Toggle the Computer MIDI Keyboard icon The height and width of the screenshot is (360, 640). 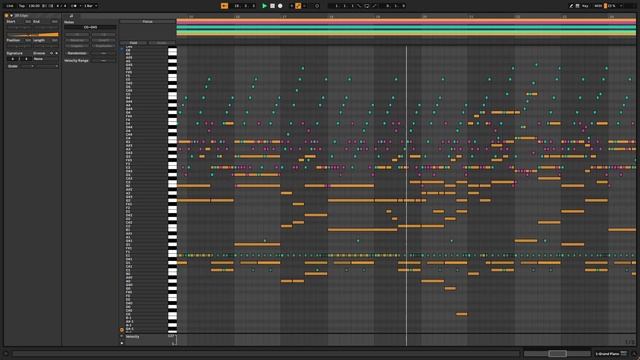pos(578,6)
